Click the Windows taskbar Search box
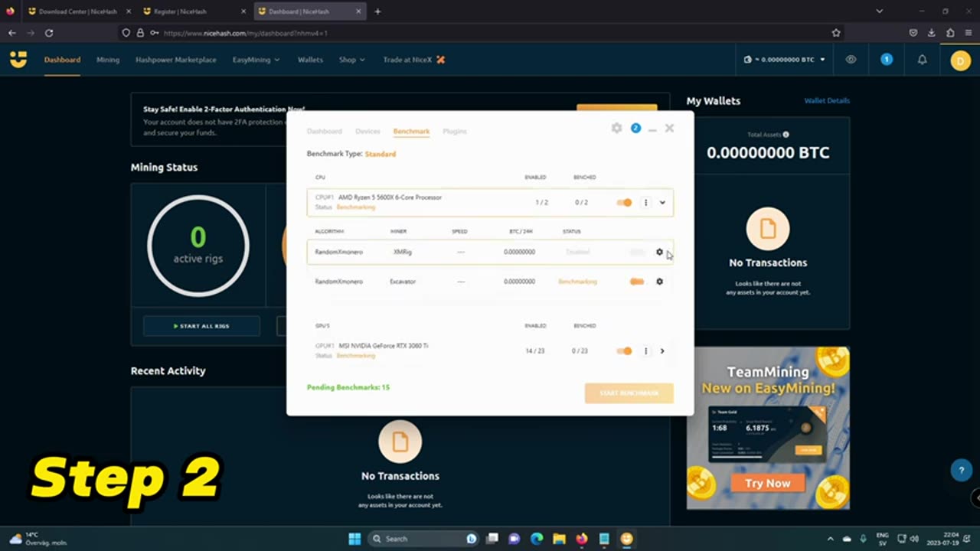The height and width of the screenshot is (551, 980). coord(423,539)
